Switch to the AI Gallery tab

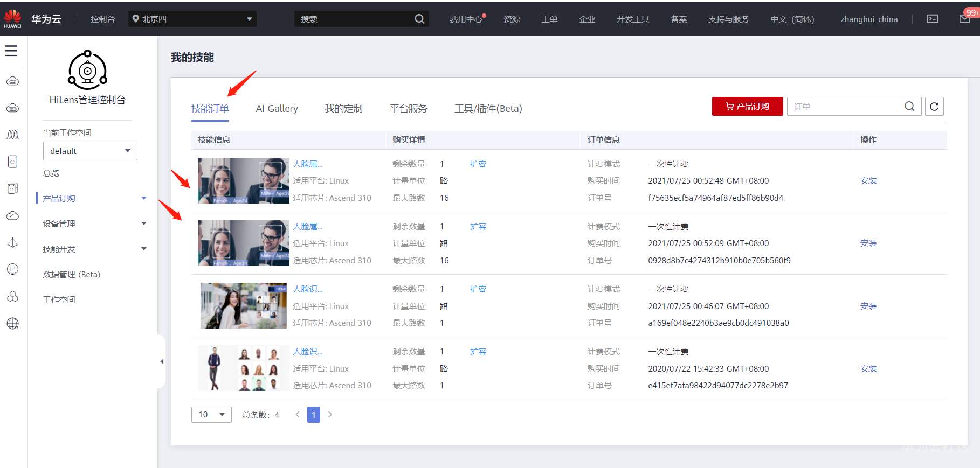(277, 109)
